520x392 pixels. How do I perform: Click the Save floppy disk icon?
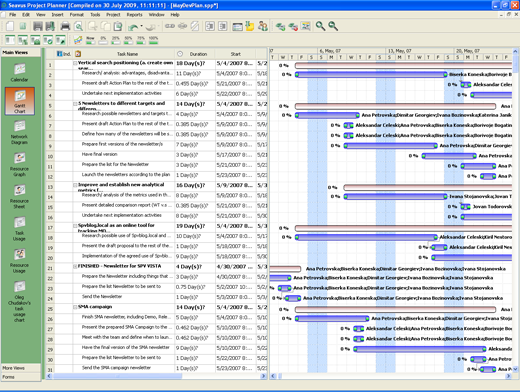[38, 26]
